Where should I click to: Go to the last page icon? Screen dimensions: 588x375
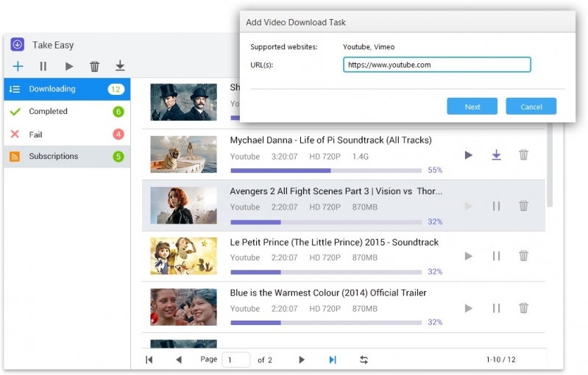(x=333, y=360)
